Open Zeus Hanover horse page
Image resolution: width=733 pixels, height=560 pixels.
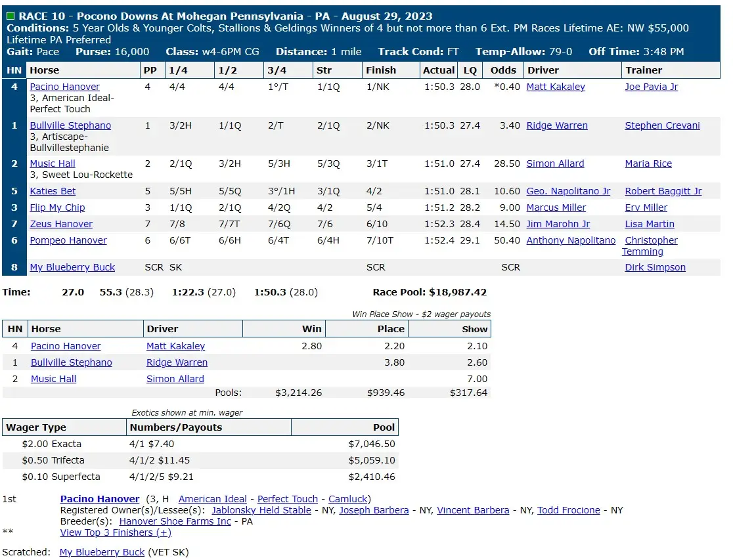61,224
